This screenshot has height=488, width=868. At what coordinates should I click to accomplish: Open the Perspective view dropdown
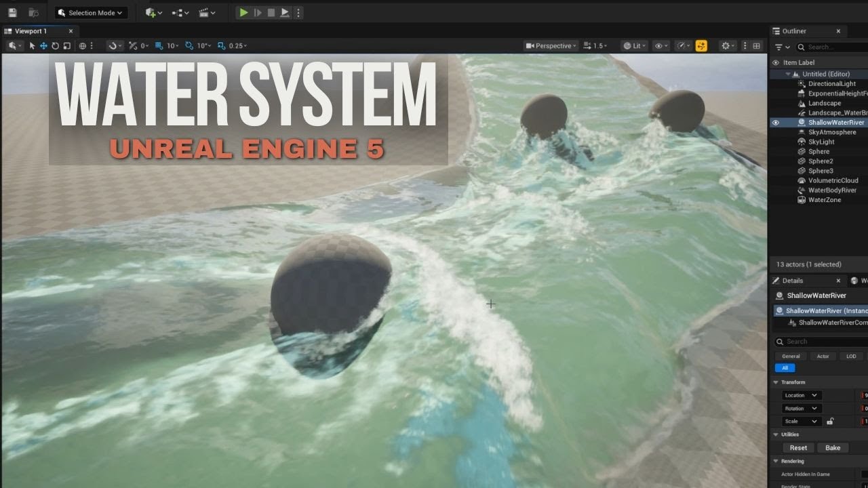click(551, 45)
